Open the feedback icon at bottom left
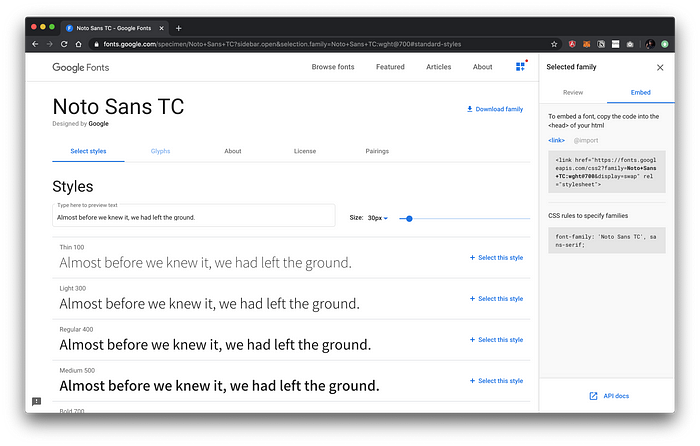700x446 pixels. point(37,401)
